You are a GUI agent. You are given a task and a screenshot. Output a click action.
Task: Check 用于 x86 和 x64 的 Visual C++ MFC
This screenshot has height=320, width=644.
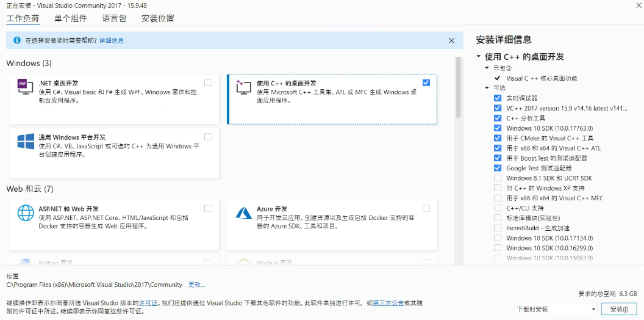click(x=498, y=198)
